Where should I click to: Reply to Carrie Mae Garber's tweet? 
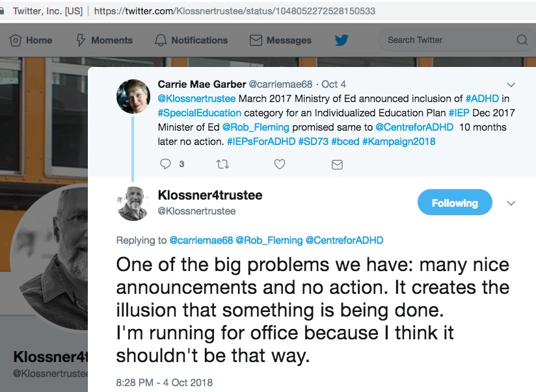pyautogui.click(x=166, y=164)
